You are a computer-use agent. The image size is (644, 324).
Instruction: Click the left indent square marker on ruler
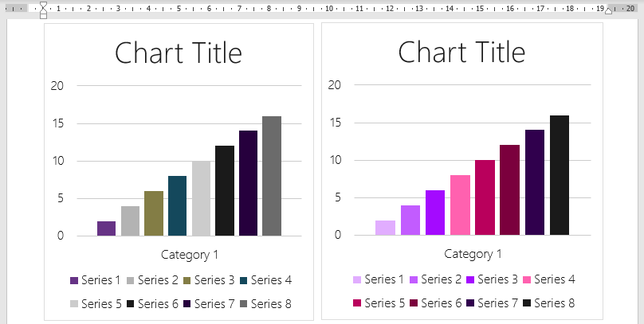click(x=43, y=16)
